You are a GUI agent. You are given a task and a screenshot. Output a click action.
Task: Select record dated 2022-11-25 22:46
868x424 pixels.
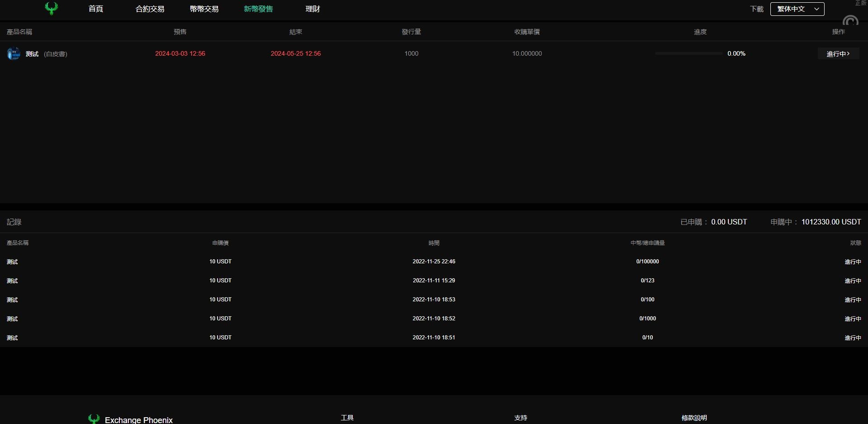(x=434, y=262)
